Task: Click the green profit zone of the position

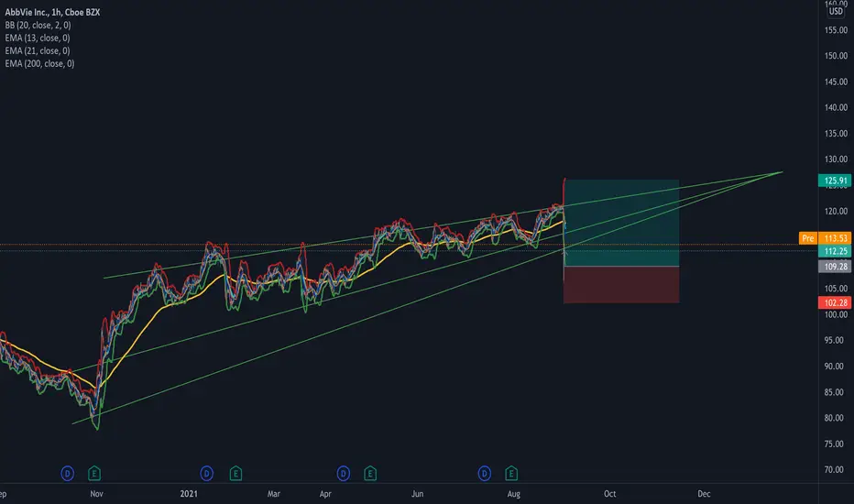Action: [x=621, y=223]
